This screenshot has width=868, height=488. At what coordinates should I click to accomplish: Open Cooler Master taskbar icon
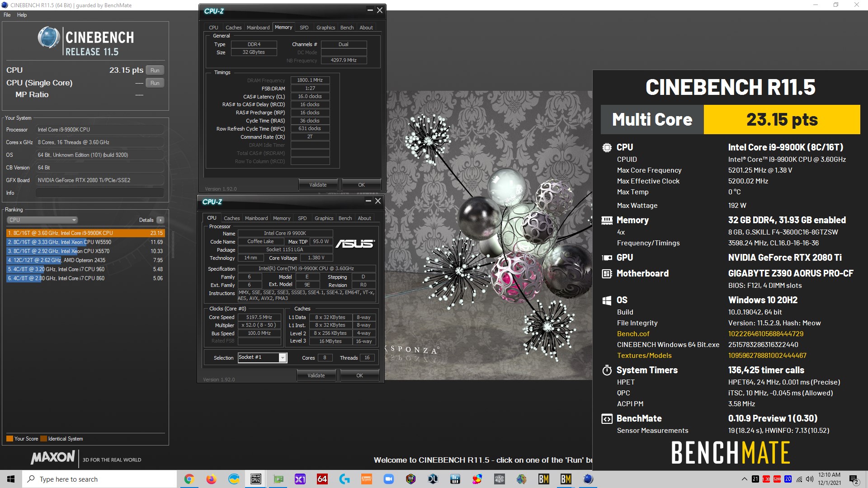click(x=500, y=479)
